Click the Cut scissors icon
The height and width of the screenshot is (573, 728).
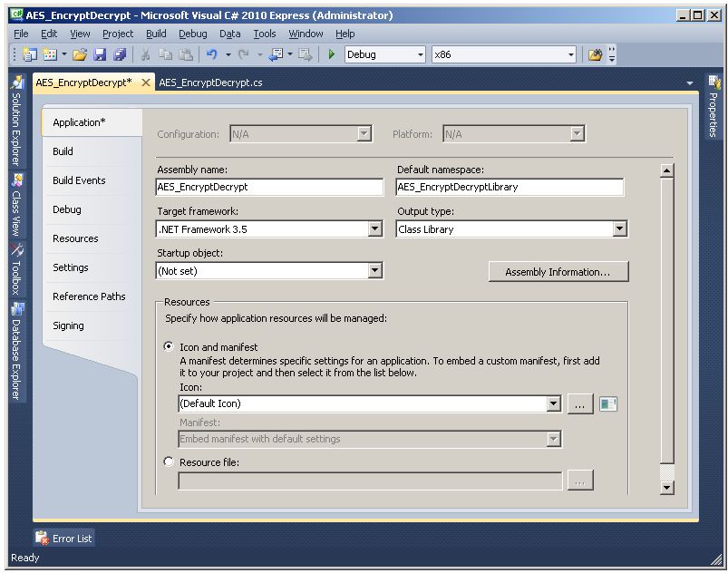pos(145,54)
